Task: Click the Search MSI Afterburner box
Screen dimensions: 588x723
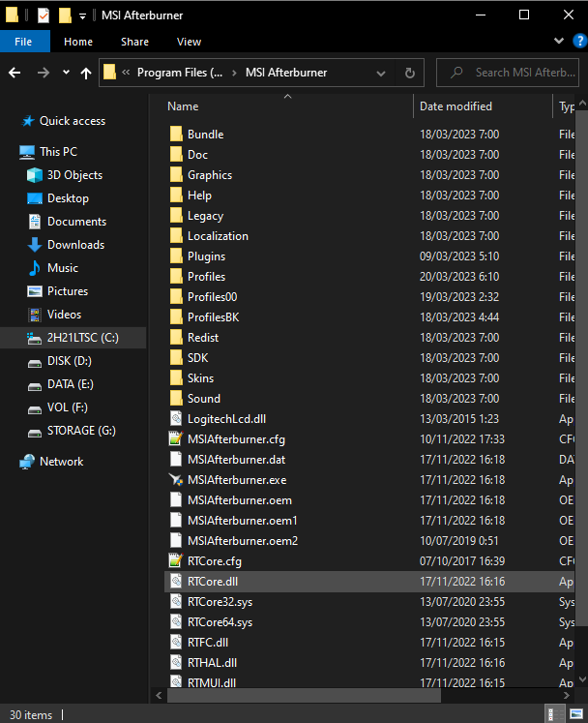Action: (508, 73)
